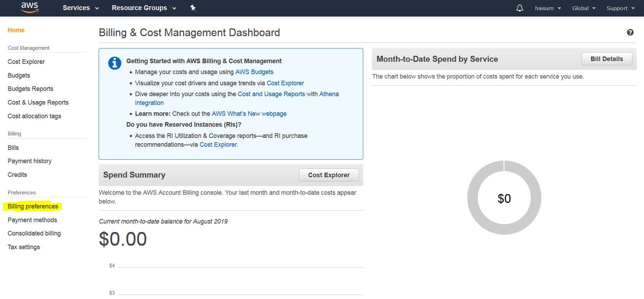Open Tax settings
The image size is (644, 299).
[24, 247]
